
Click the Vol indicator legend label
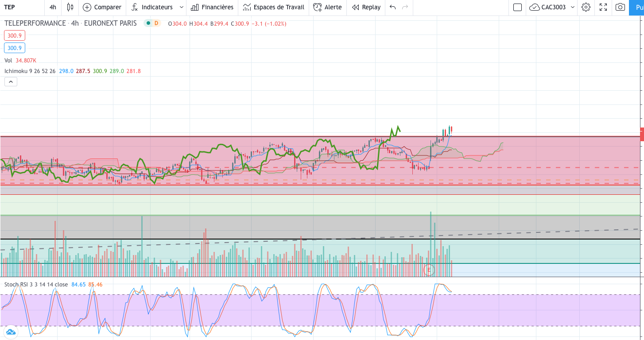point(8,60)
